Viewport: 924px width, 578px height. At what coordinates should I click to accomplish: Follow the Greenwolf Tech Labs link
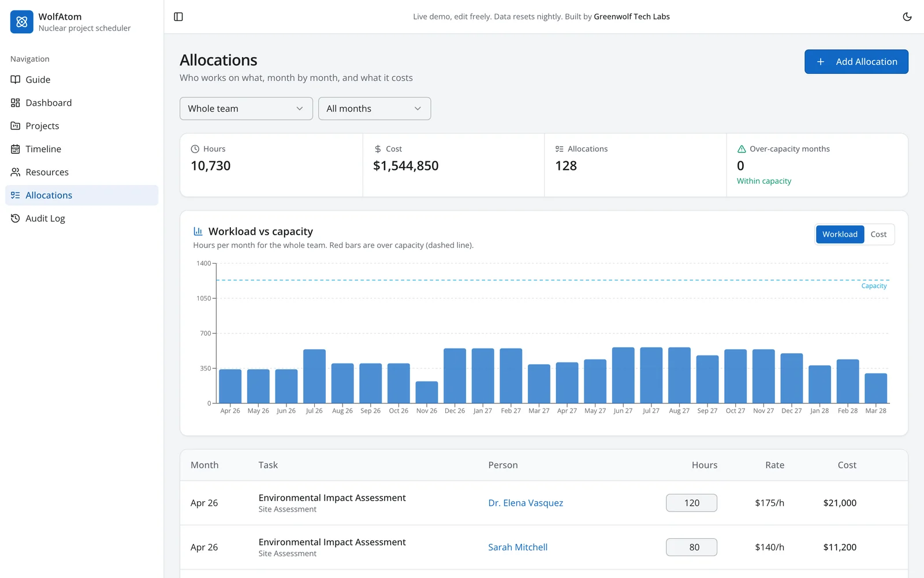coord(632,17)
